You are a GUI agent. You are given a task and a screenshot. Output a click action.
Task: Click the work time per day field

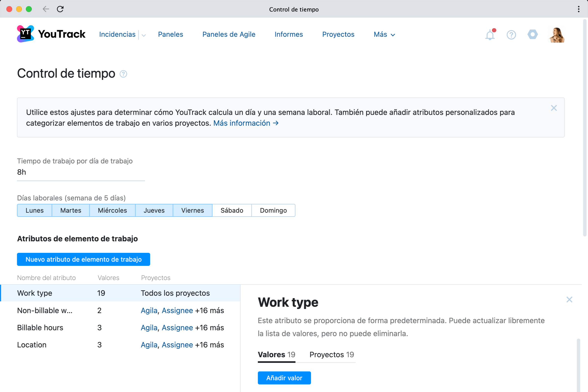[81, 172]
